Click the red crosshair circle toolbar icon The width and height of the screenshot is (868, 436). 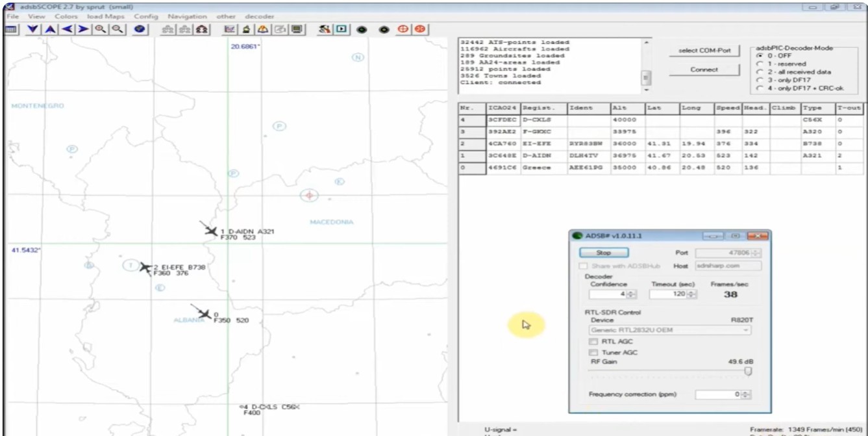403,29
